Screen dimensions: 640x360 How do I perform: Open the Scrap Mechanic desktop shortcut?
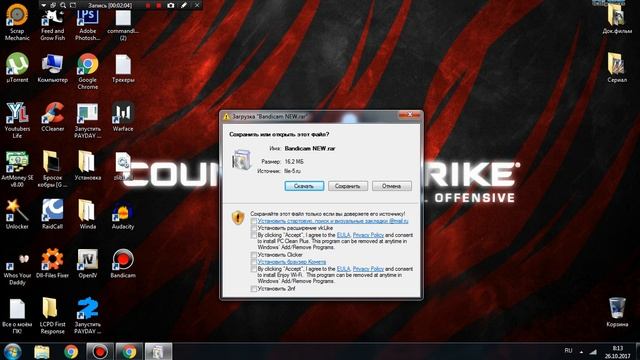coord(17,21)
